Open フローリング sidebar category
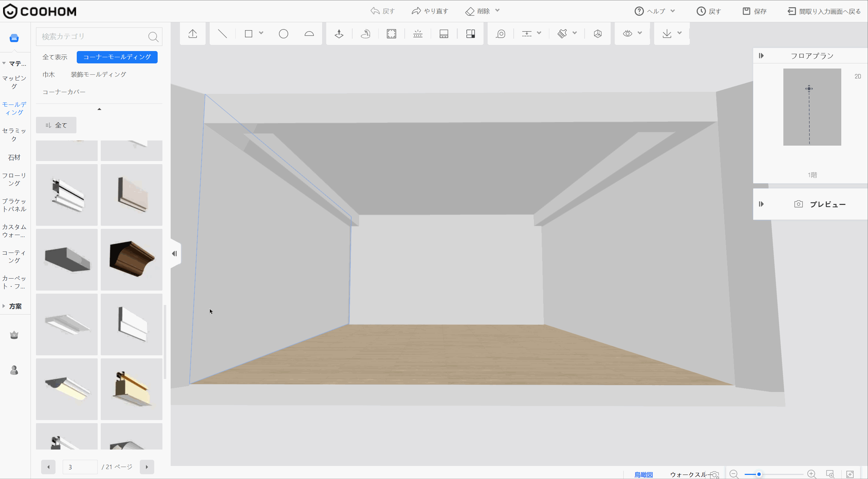Image resolution: width=868 pixels, height=479 pixels. tap(14, 179)
